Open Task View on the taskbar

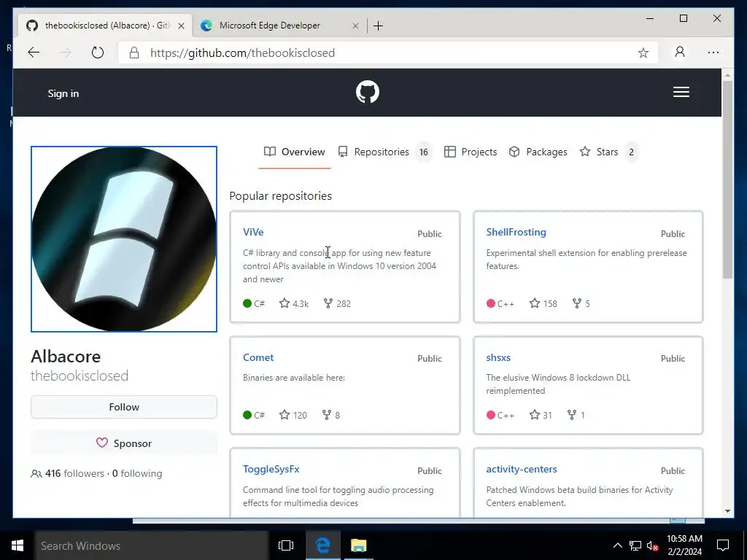286,545
